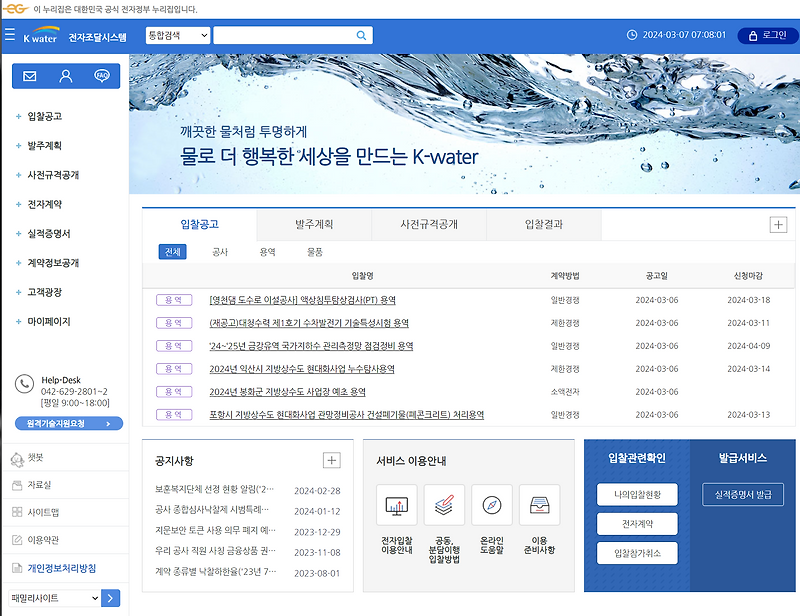View the 사이트맵 sitemap grid
Image resolution: width=800 pixels, height=616 pixels.
pyautogui.click(x=47, y=514)
